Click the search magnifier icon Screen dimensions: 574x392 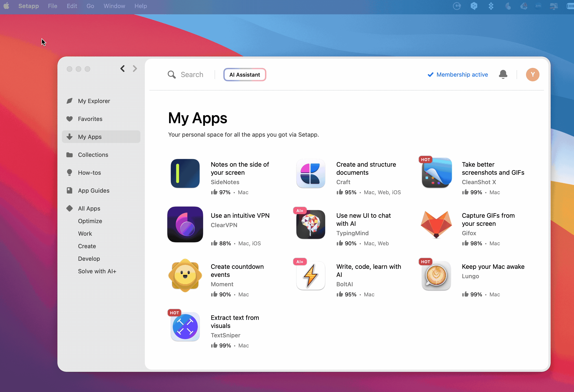click(x=172, y=75)
